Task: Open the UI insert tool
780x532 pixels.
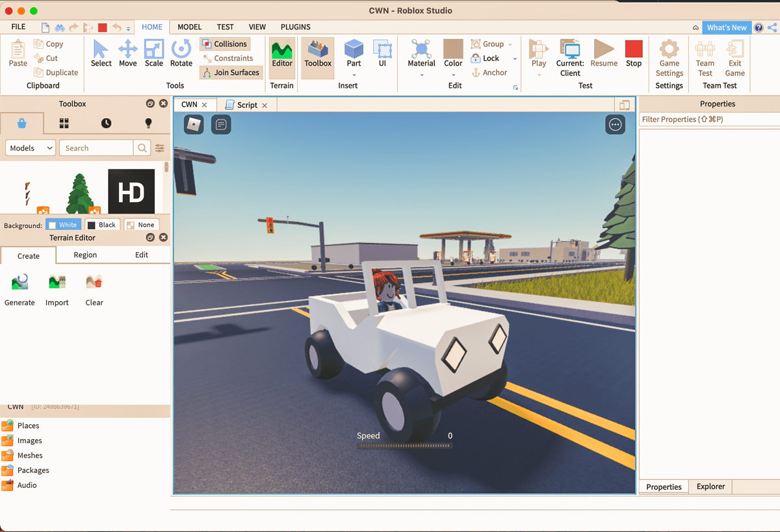Action: (x=382, y=53)
